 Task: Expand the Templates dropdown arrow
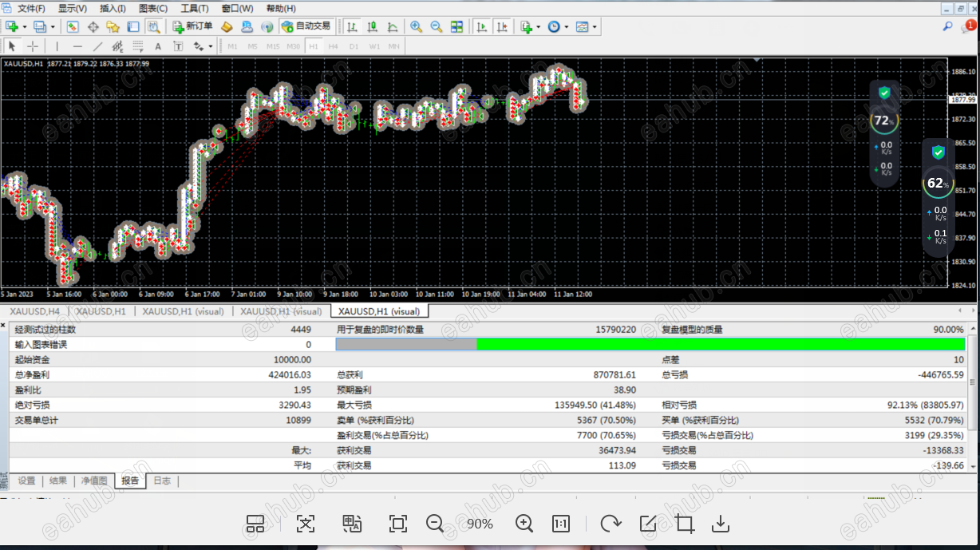coord(595,27)
